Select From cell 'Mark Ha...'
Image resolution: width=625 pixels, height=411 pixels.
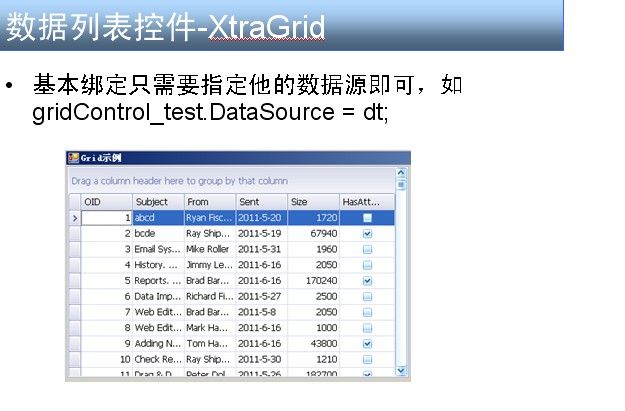[210, 328]
